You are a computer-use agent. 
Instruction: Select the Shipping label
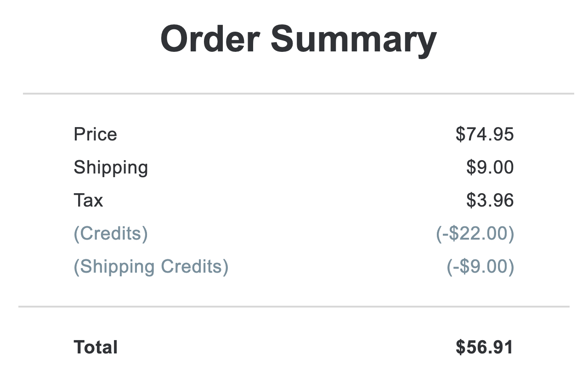(x=111, y=168)
